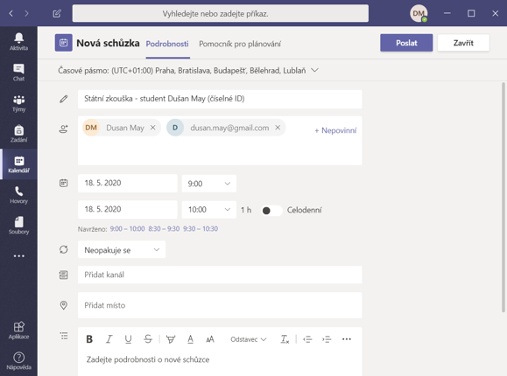Switch to Pomocník pro plánování tab

click(x=240, y=44)
